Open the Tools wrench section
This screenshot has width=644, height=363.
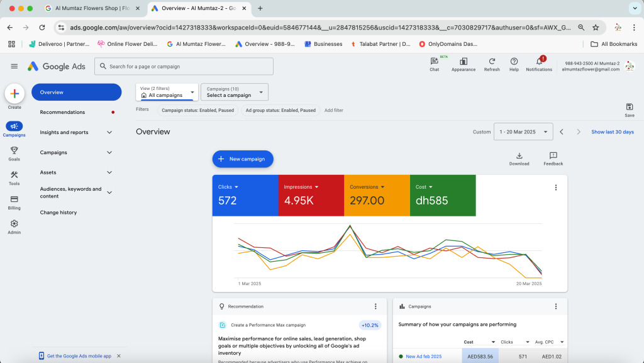click(14, 178)
